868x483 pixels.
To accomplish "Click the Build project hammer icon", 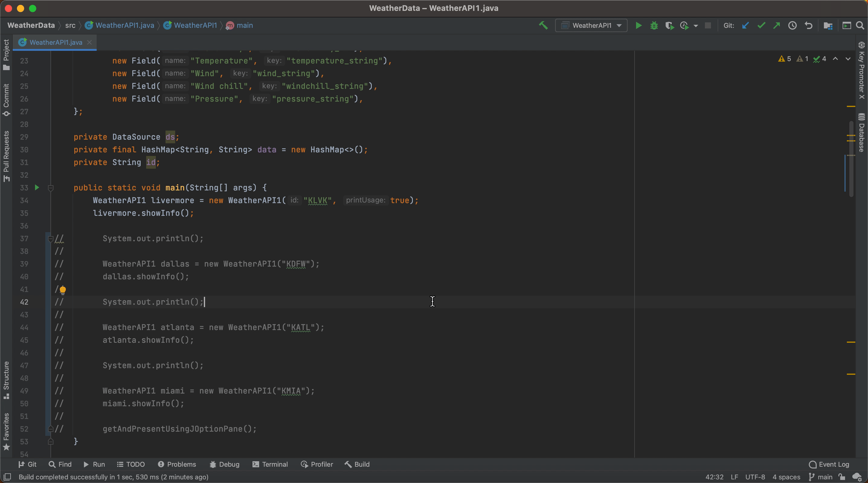I will [543, 26].
